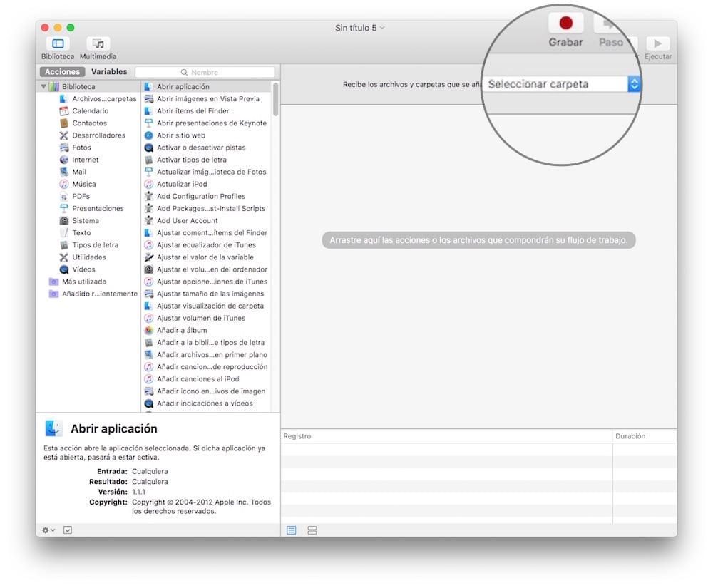The height and width of the screenshot is (588, 713).
Task: Open the Seleccionar carpeta dropdown
Action: pyautogui.click(x=634, y=84)
